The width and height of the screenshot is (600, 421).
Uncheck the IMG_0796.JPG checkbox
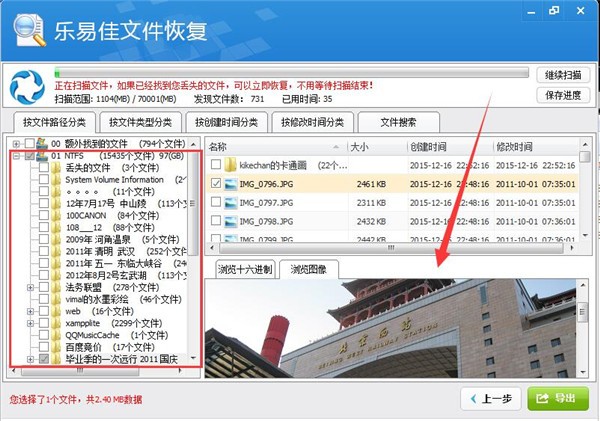[216, 183]
